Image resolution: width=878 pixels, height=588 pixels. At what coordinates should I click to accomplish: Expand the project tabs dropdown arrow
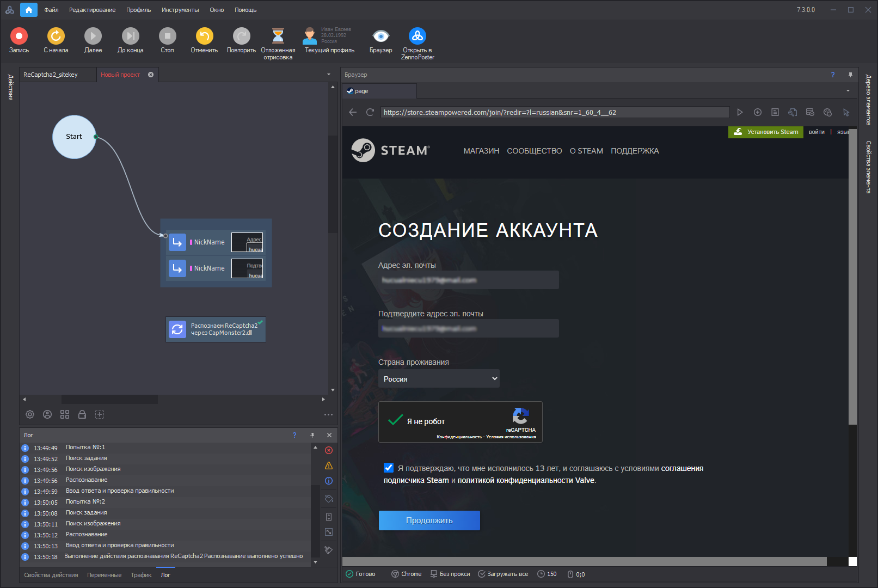tap(329, 75)
